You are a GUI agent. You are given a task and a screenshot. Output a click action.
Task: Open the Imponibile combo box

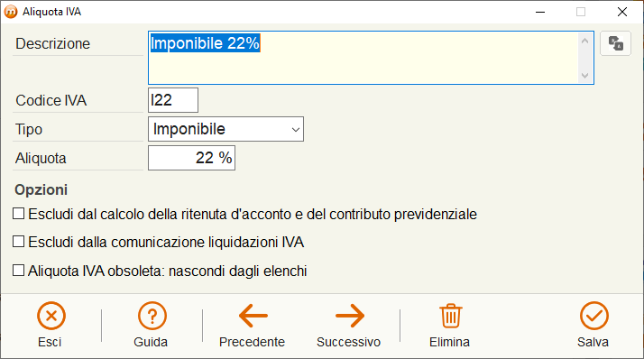click(225, 129)
